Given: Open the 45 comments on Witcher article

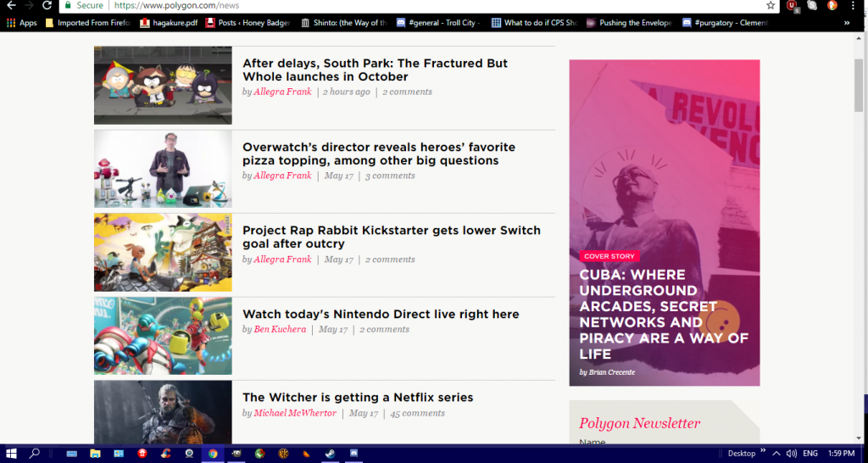Looking at the screenshot, I should point(417,413).
